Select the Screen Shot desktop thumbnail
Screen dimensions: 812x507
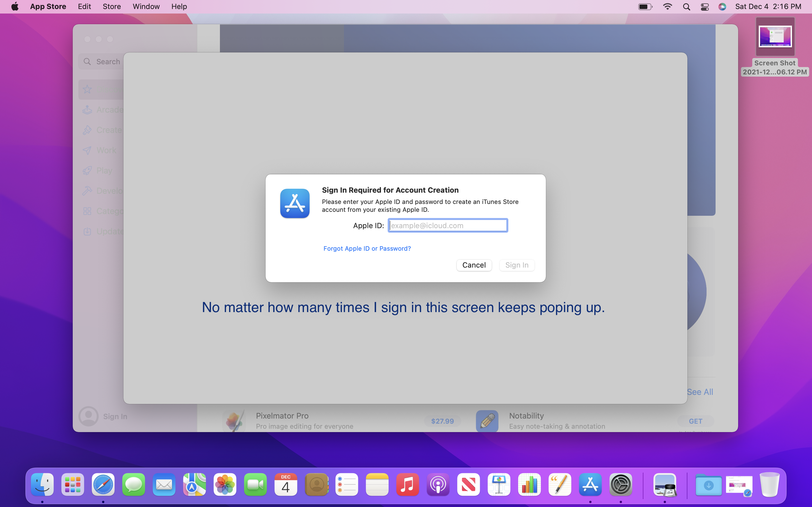click(775, 37)
